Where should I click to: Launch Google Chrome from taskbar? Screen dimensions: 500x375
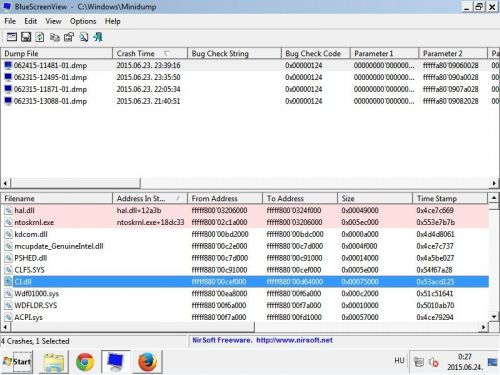[x=85, y=362]
